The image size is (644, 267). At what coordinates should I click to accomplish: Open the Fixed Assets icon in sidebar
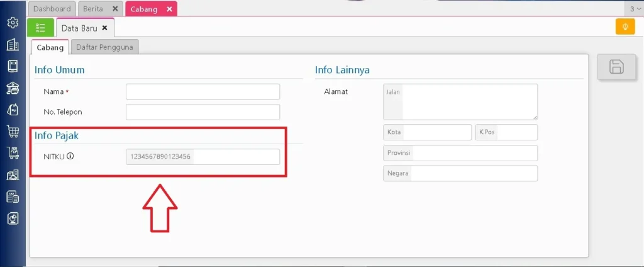point(13,175)
